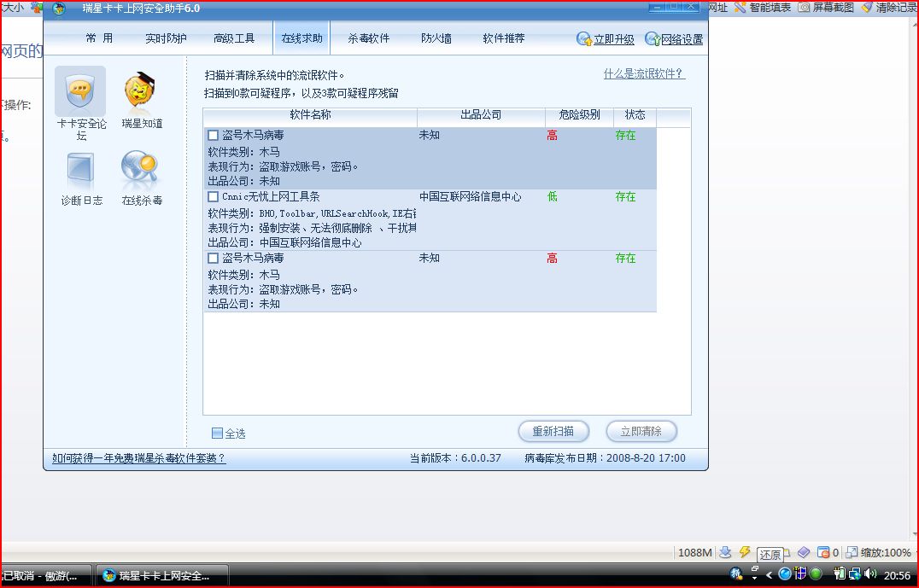
Task: Open the 卡卡安全论坛 forum icon
Action: pos(80,91)
